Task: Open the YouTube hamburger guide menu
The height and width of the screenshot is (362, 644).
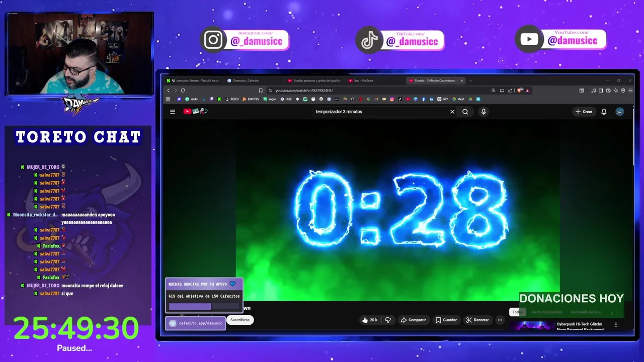Action: coord(173,112)
